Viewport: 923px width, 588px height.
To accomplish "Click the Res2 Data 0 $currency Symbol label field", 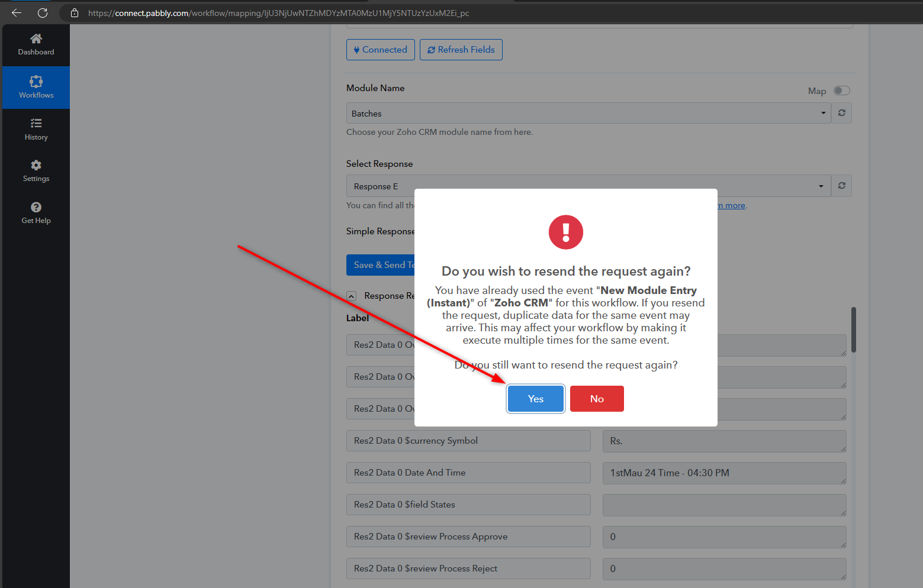I will 468,441.
